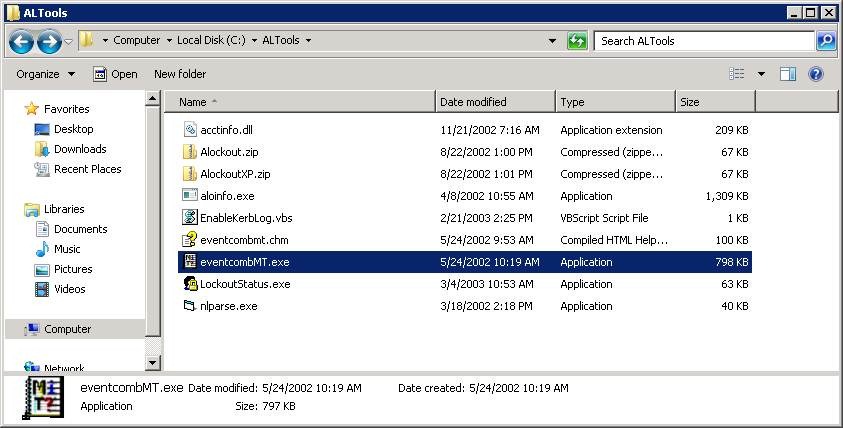Click the aloinfo.exe file name

227,196
